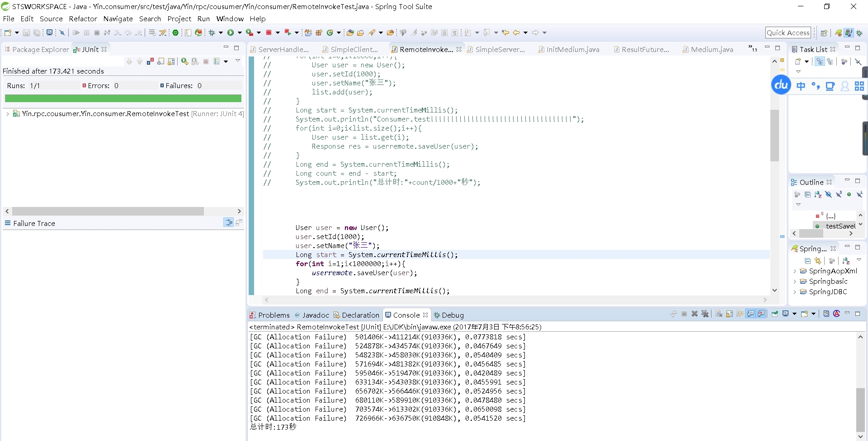Switch to the Javadoc tab
Screen dimensions: 868x441
point(311,315)
